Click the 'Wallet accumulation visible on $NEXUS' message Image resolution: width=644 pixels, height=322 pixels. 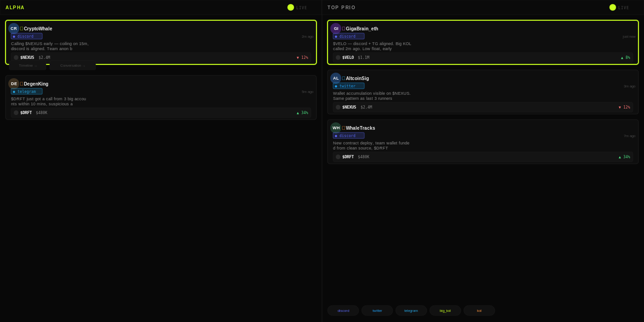(x=372, y=96)
